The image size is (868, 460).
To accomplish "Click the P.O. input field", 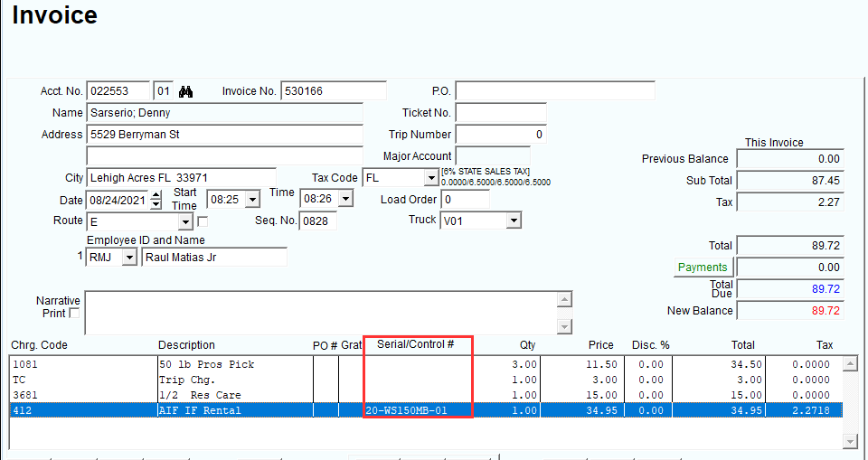I will pos(554,91).
